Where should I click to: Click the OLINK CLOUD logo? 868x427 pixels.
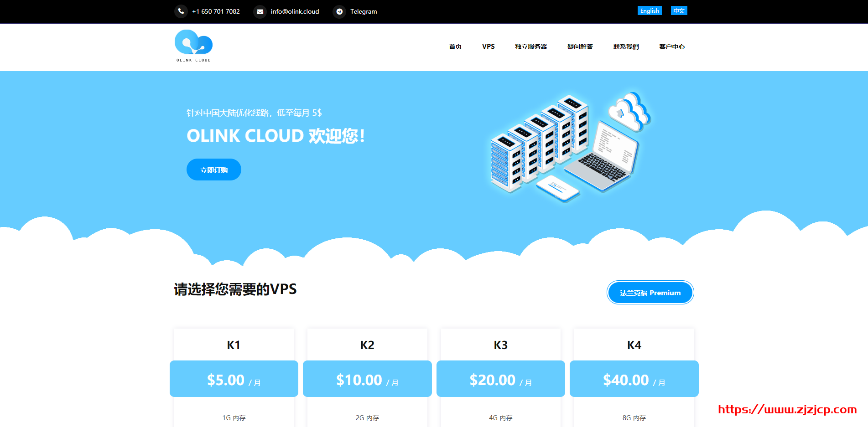tap(193, 45)
